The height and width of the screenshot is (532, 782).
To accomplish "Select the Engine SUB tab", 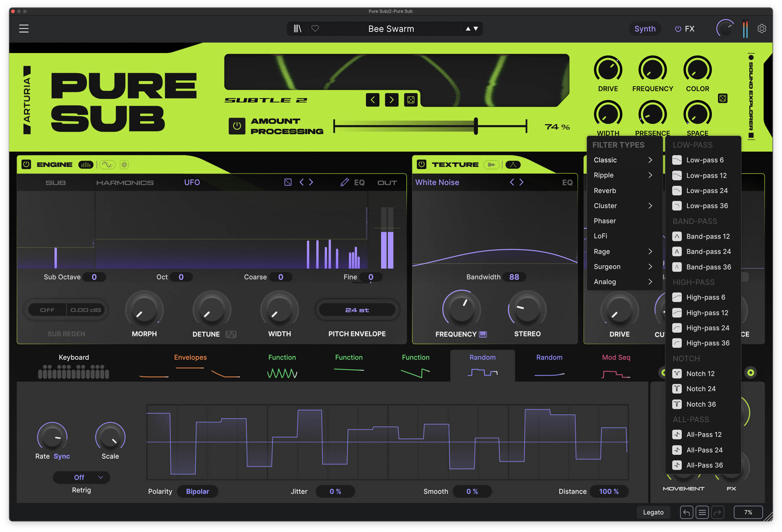I will [56, 183].
